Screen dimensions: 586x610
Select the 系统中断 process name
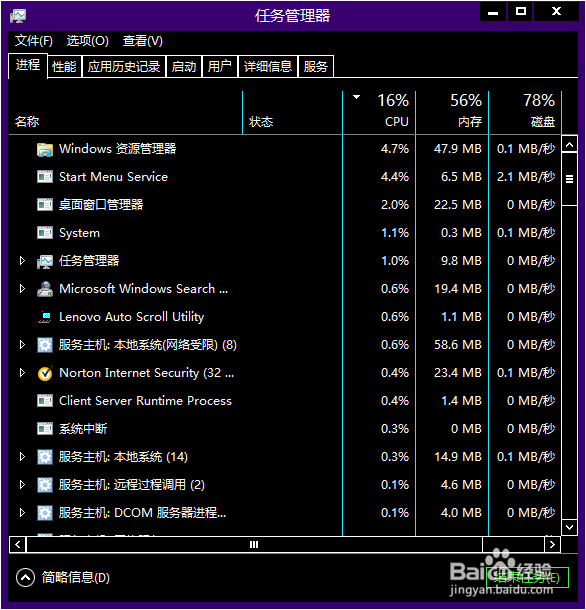coord(83,429)
